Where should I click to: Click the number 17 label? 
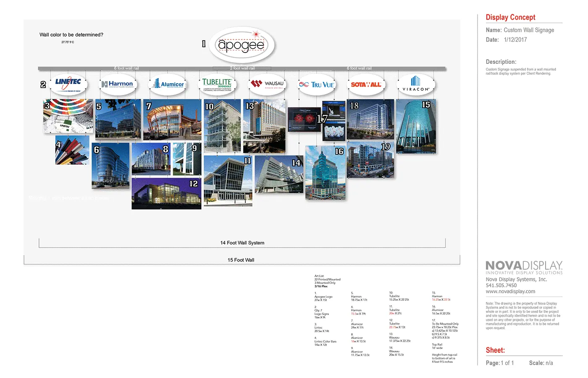tap(322, 119)
